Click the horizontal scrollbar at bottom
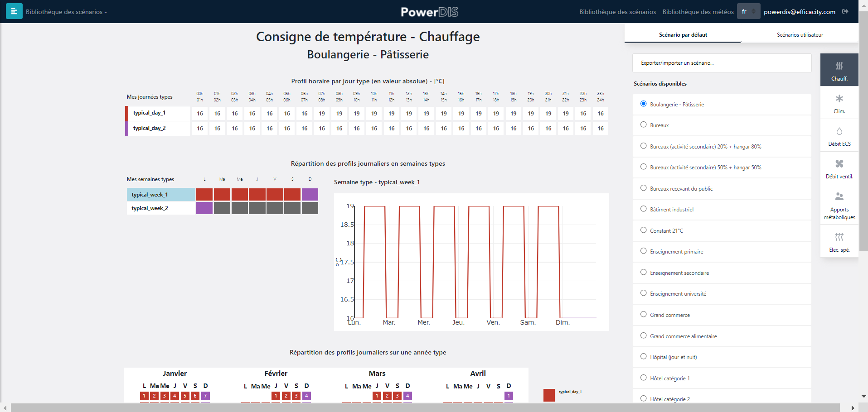Screen dimensions: 868x412 pos(425,408)
